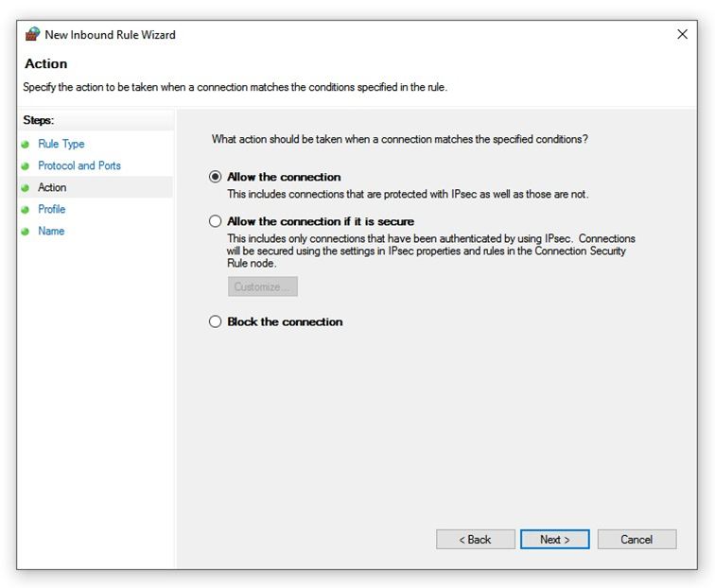Cancel the inbound rule wizard
The height and width of the screenshot is (588, 715).
637,539
